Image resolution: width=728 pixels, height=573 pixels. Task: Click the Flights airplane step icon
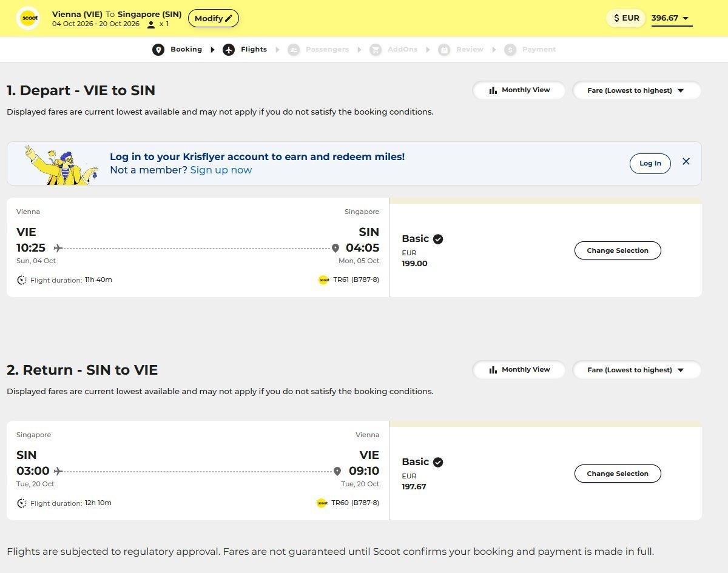click(229, 50)
